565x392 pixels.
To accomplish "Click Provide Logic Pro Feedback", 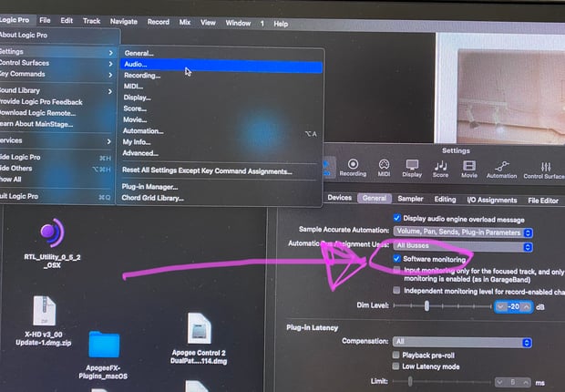I will click(41, 102).
